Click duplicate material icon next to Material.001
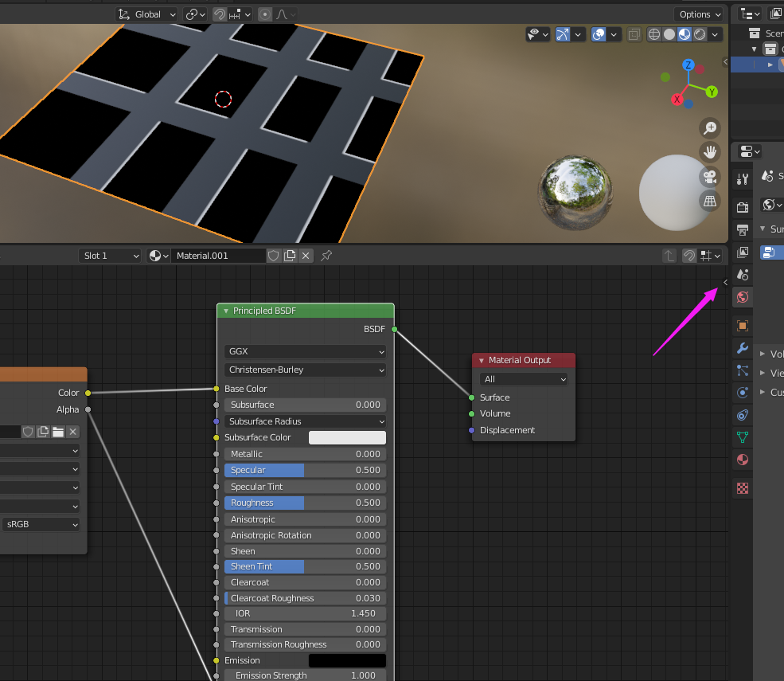Image resolution: width=784 pixels, height=681 pixels. pos(290,256)
